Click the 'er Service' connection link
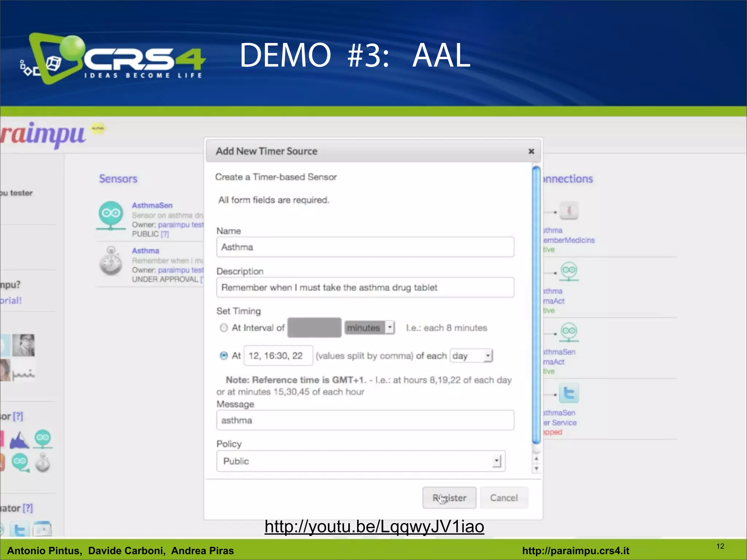This screenshot has height=560, width=747. (560, 423)
